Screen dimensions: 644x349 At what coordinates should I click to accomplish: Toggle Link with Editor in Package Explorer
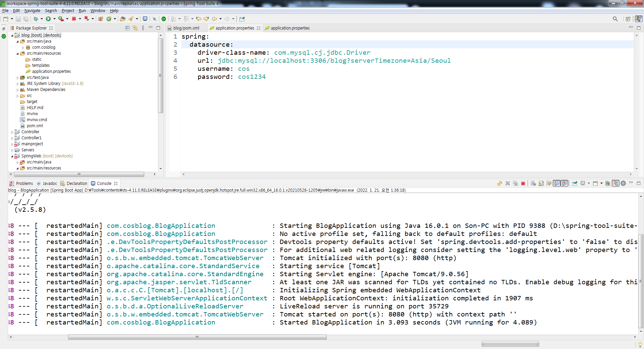(135, 28)
